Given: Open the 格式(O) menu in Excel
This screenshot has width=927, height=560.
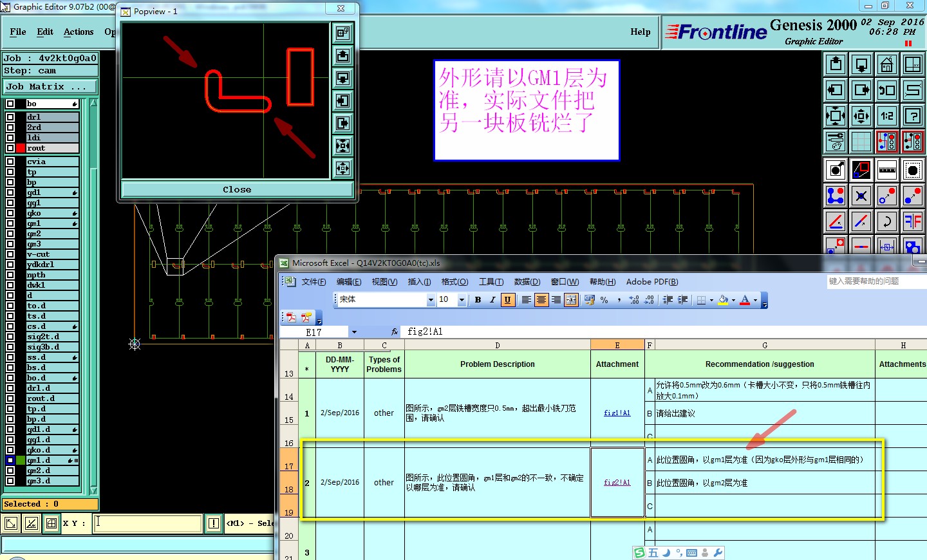Looking at the screenshot, I should click(x=454, y=282).
